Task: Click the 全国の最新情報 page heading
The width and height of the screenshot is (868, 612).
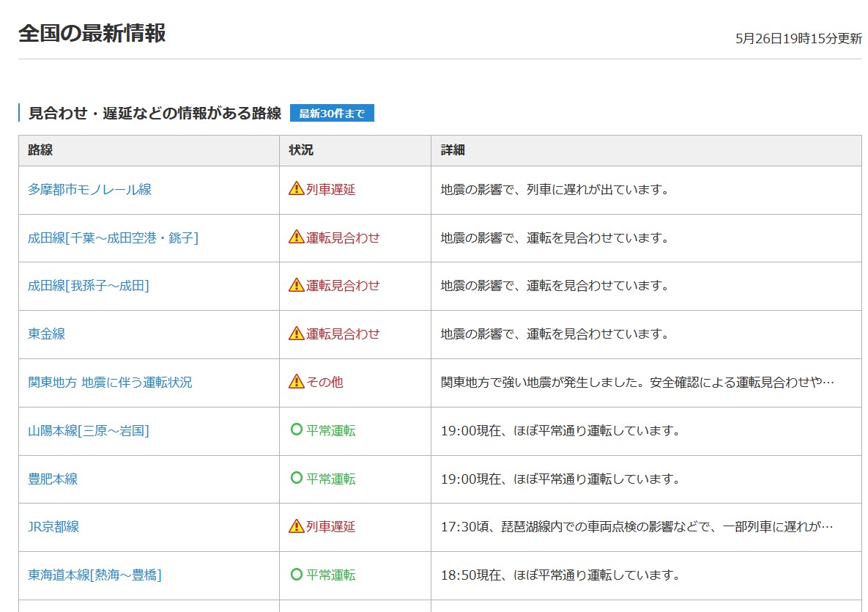Action: click(x=92, y=33)
